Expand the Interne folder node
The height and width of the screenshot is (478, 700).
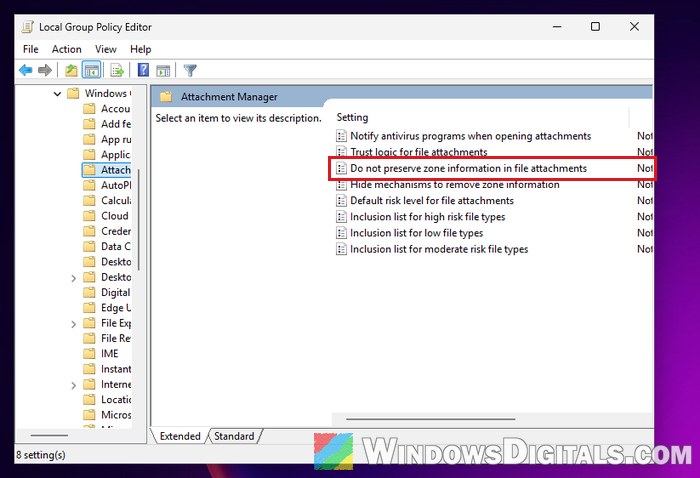pos(74,385)
